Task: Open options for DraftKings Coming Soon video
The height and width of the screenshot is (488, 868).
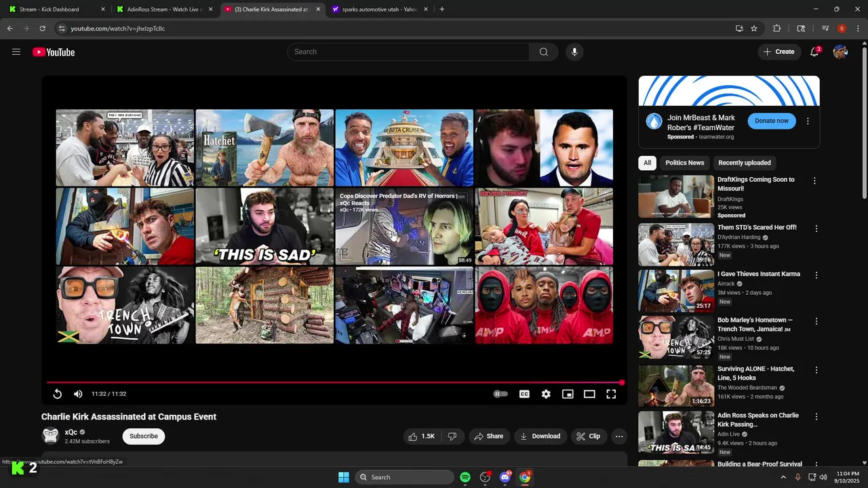Action: pos(814,181)
